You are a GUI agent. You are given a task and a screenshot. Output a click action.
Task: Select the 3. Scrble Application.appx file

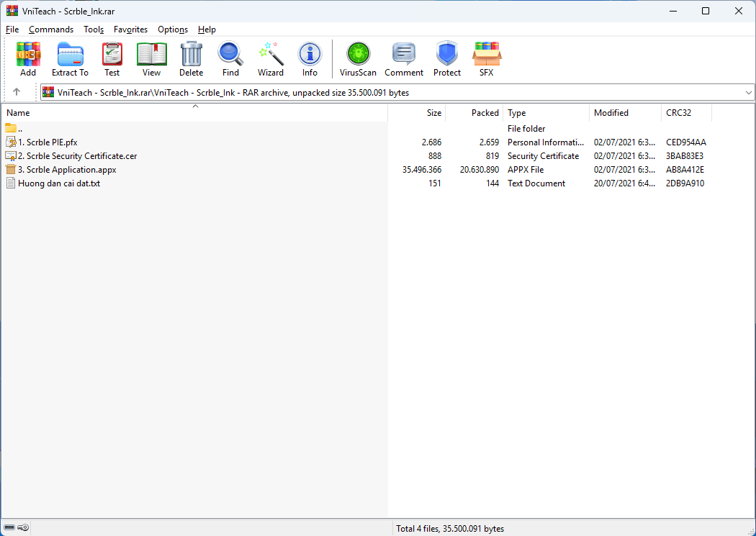pyautogui.click(x=66, y=170)
